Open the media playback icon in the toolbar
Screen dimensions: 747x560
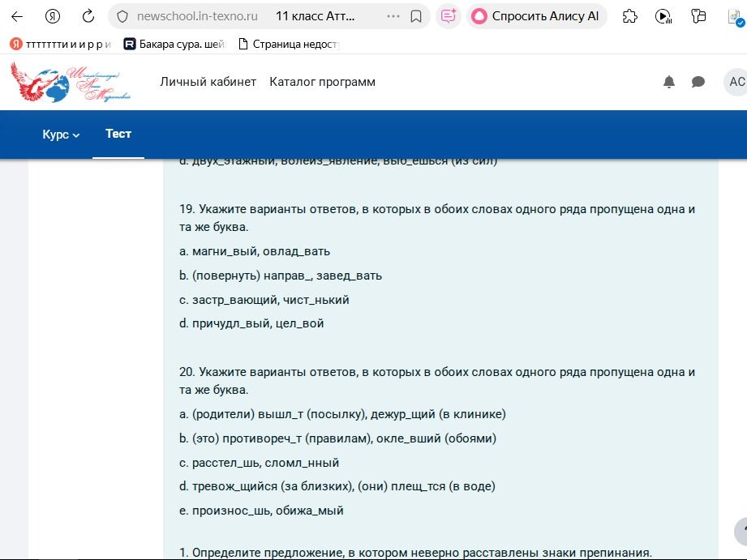click(x=663, y=17)
